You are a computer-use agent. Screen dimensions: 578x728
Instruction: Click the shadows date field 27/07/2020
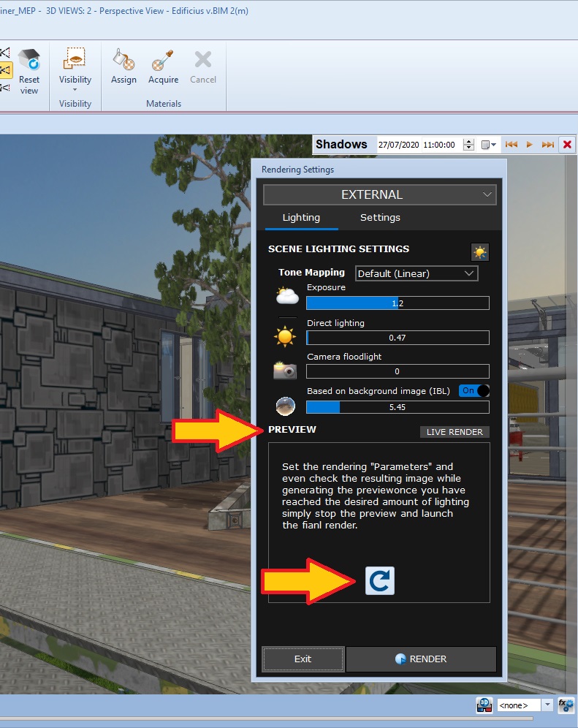398,145
